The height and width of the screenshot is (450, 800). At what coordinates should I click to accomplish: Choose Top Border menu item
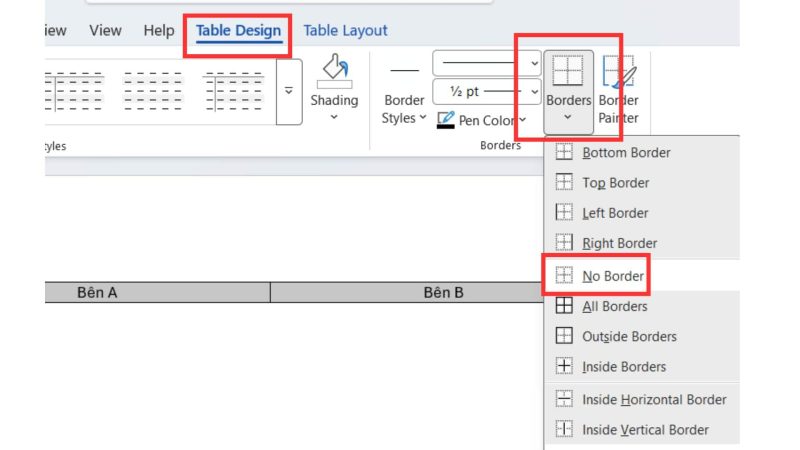click(x=642, y=183)
